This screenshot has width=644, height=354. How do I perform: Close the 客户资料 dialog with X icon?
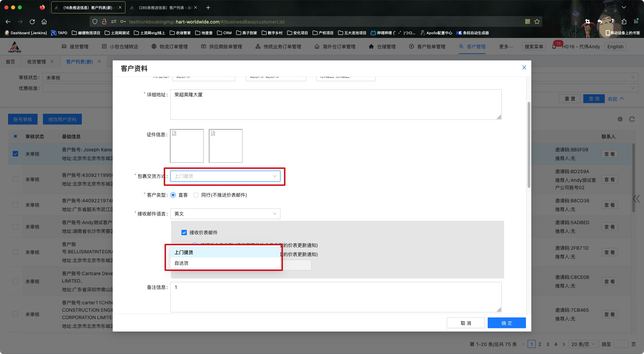(524, 68)
